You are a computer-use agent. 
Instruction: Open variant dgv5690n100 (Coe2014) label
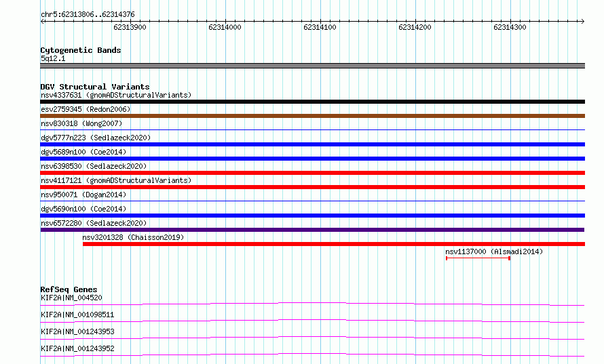(83, 209)
